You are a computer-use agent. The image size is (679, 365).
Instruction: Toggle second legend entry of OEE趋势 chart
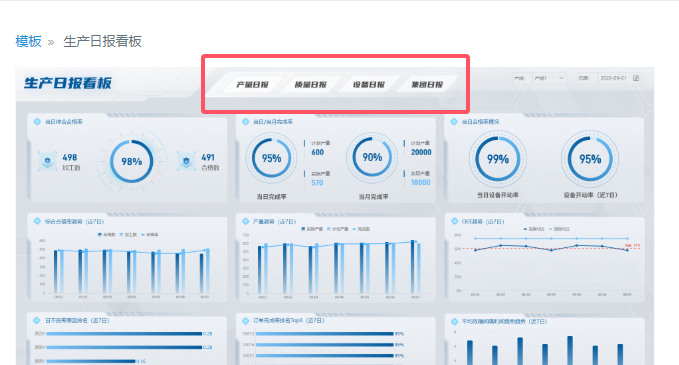559,229
